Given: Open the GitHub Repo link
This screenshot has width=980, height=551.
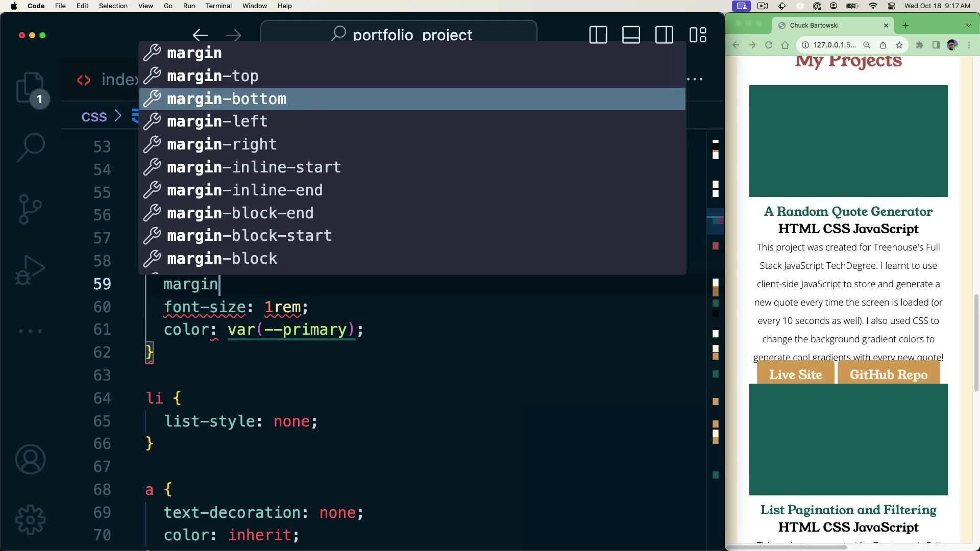Looking at the screenshot, I should (888, 374).
